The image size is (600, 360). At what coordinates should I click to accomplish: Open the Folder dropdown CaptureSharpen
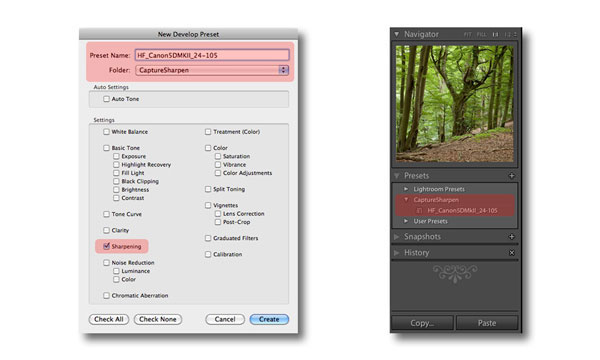[x=212, y=70]
